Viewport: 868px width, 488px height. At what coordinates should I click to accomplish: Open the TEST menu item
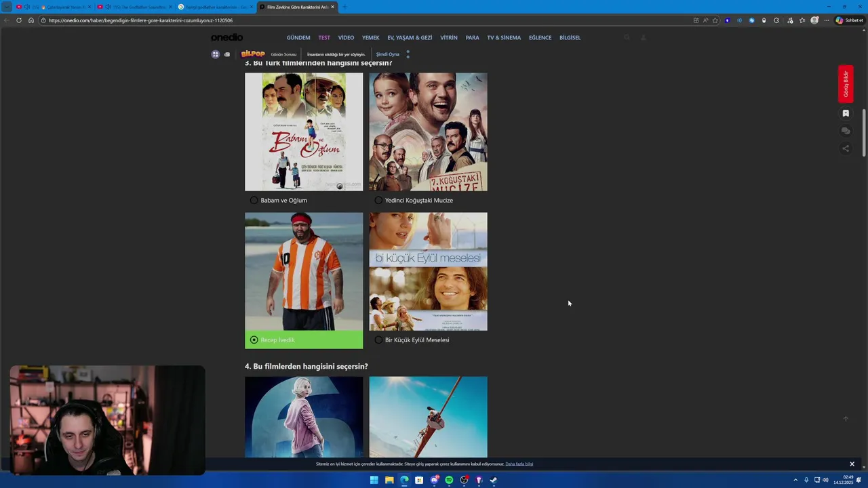click(x=324, y=38)
